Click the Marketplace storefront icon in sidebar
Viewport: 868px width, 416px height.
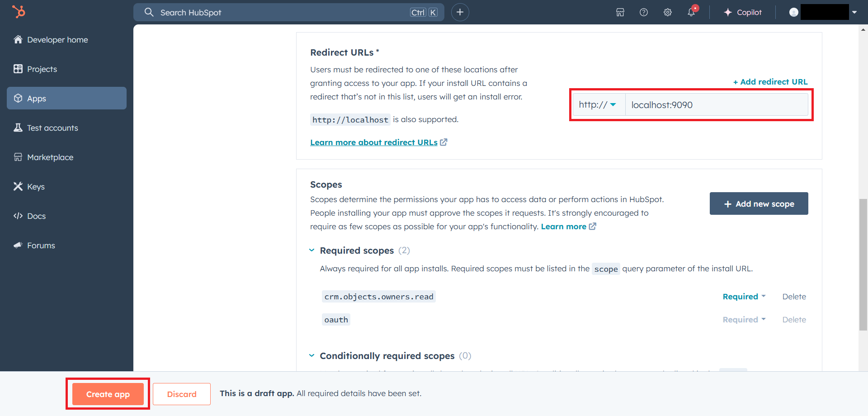(18, 157)
